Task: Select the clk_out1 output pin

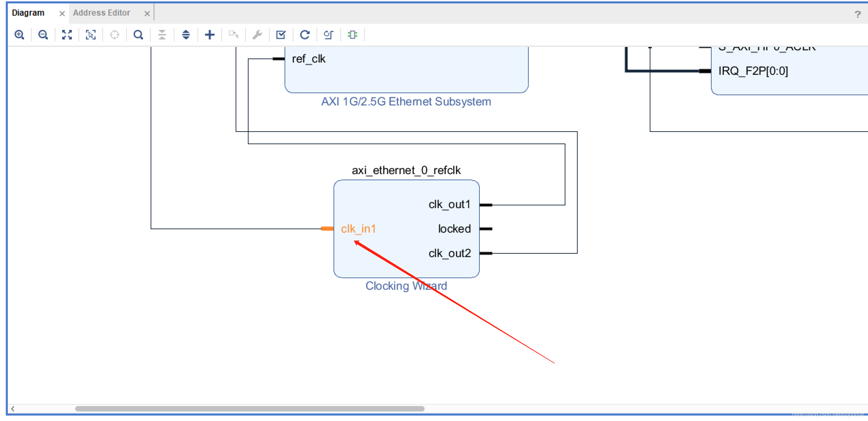Action: pyautogui.click(x=449, y=204)
